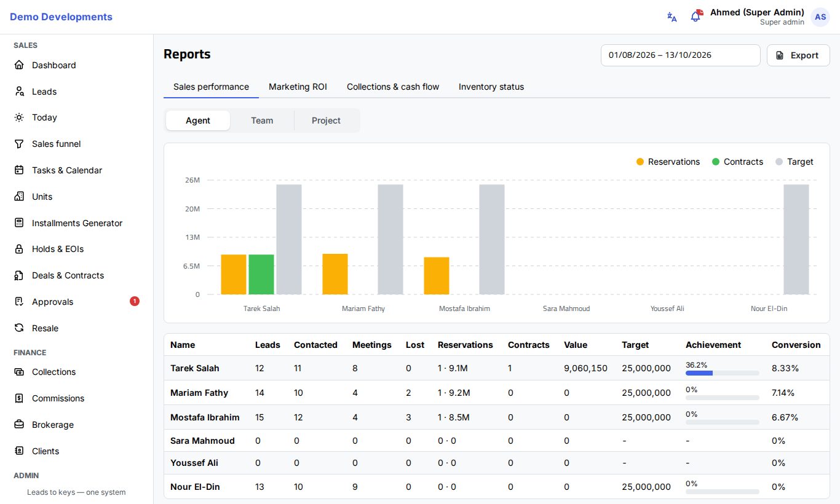Switch to Collections & cash flow tab
Viewport: 840px width, 504px height.
[x=393, y=87]
